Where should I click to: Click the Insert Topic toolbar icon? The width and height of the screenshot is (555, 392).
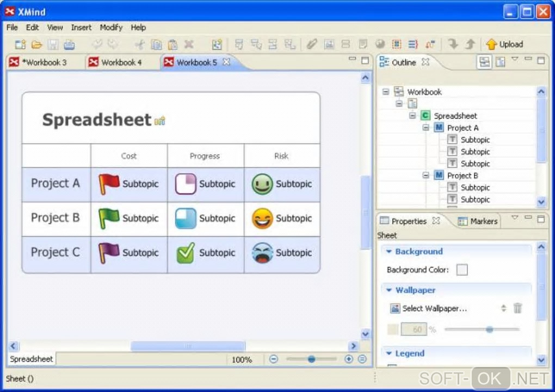tap(239, 44)
